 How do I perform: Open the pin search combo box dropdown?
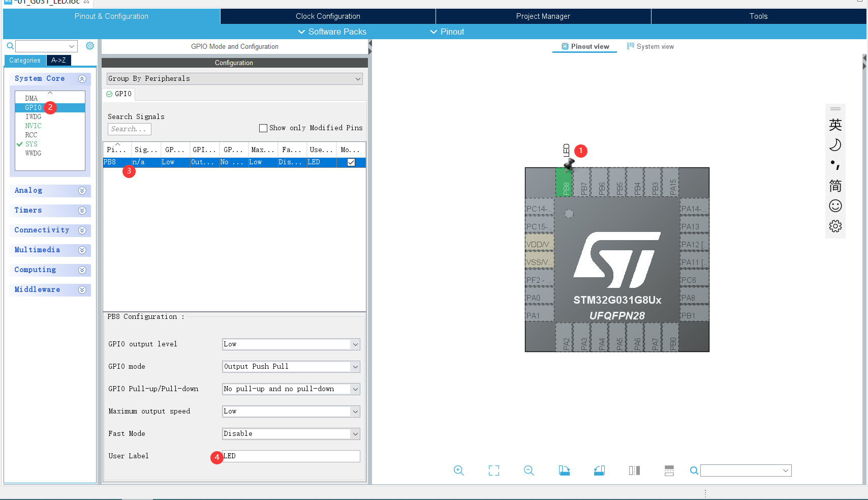point(786,470)
